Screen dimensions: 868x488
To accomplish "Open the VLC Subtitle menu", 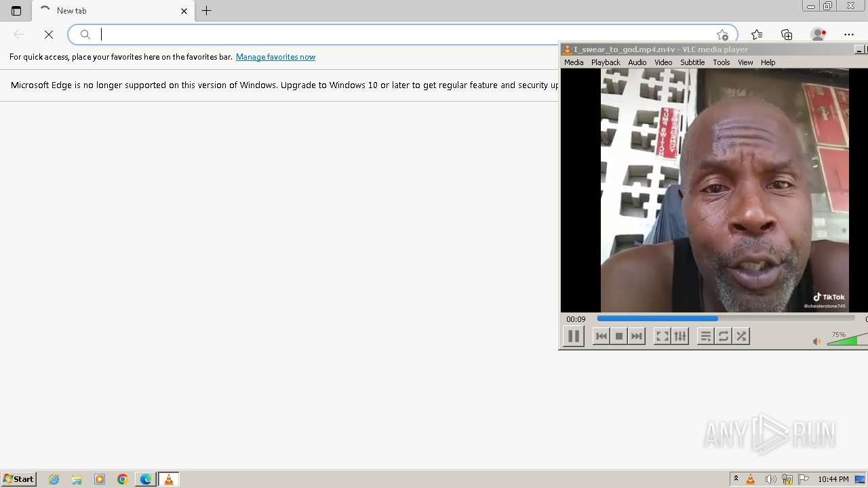I will [692, 62].
